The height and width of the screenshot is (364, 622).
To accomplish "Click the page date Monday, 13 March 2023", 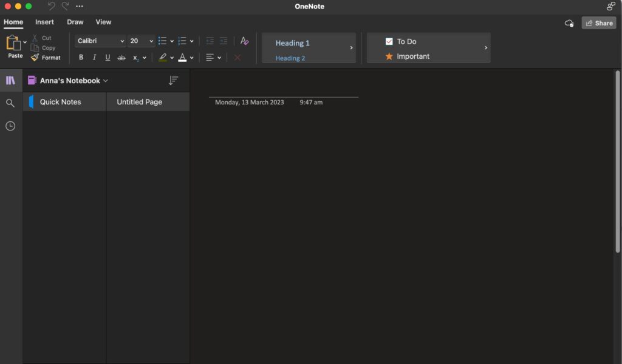I will [250, 102].
